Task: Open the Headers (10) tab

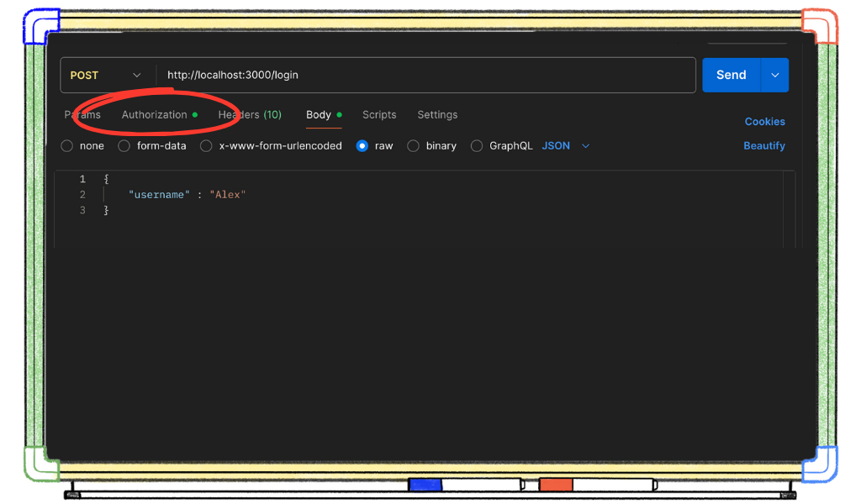Action: pyautogui.click(x=250, y=114)
